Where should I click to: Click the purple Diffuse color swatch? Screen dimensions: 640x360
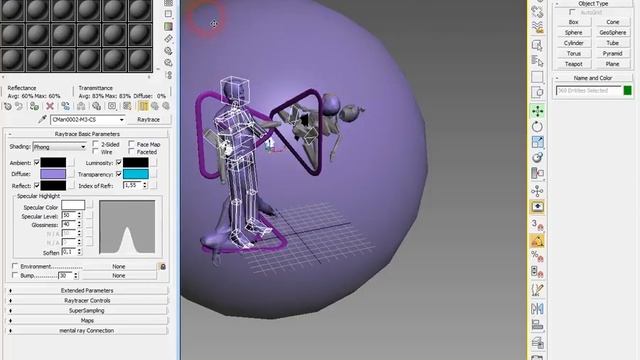53,174
